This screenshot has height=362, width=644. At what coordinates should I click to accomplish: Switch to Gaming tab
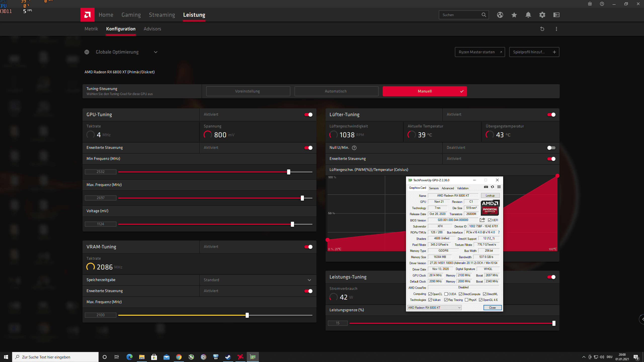tap(131, 15)
